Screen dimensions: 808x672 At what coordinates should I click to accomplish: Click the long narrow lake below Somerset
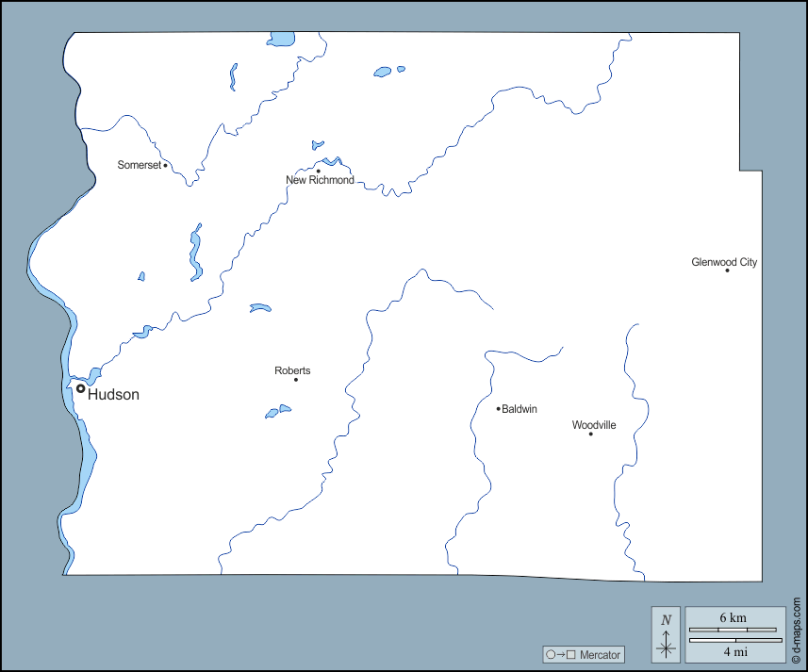(x=196, y=253)
